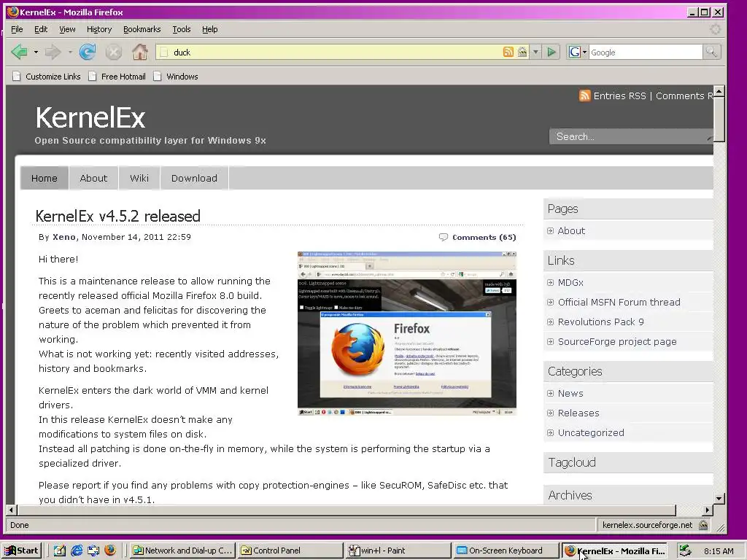Screen dimensions: 747x560
Task: Click the comments speech bubble icon
Action: (x=443, y=237)
